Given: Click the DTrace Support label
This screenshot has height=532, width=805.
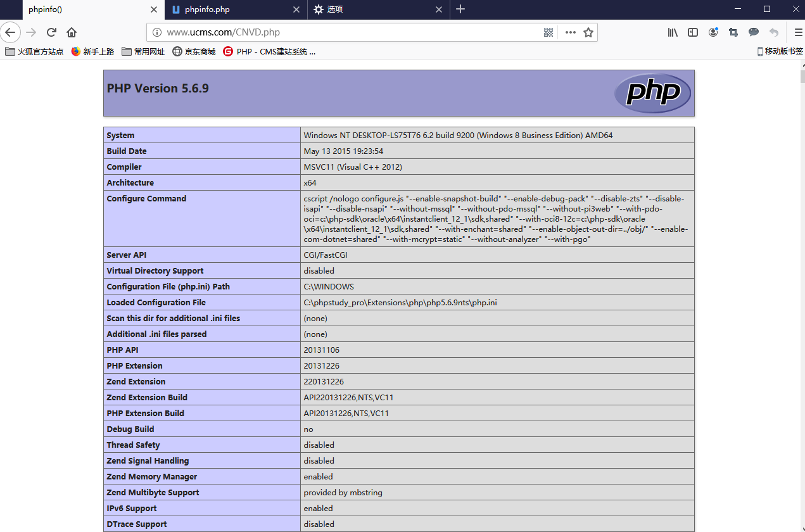Looking at the screenshot, I should [x=137, y=524].
